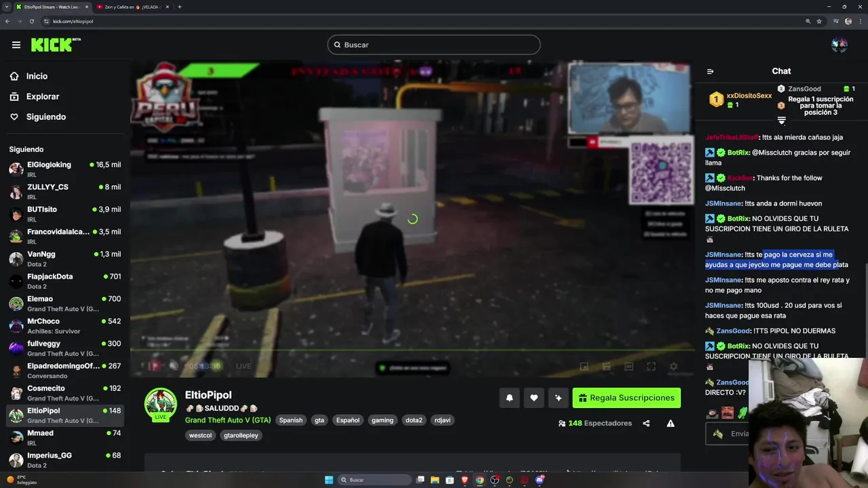Open video player settings gear

(x=673, y=367)
